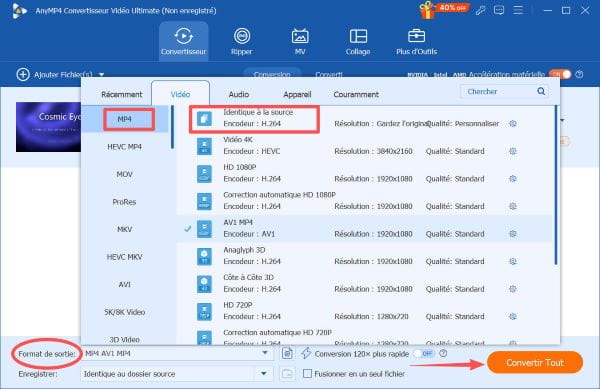Toggle Conversion 120× plus rapide switch
600x389 pixels.
(424, 353)
